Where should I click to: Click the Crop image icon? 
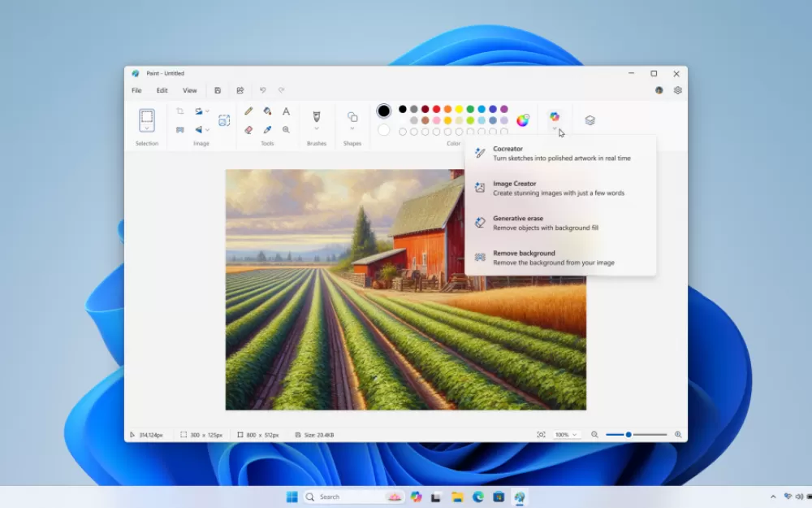pyautogui.click(x=179, y=111)
